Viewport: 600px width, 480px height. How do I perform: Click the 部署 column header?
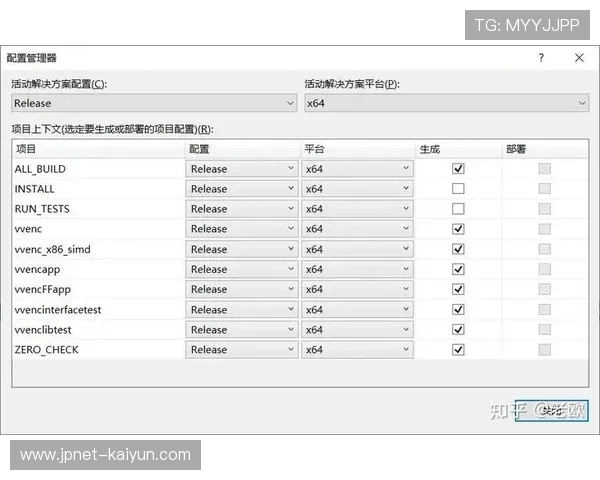(x=545, y=149)
